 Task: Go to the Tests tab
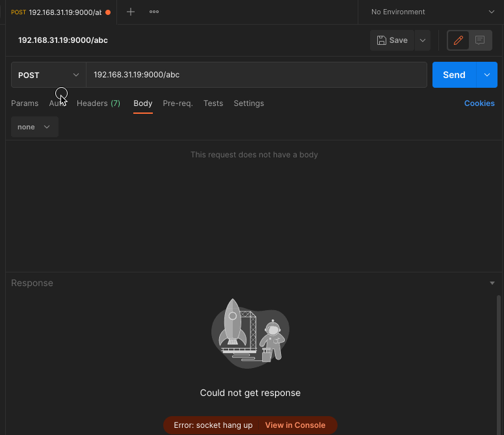point(213,103)
